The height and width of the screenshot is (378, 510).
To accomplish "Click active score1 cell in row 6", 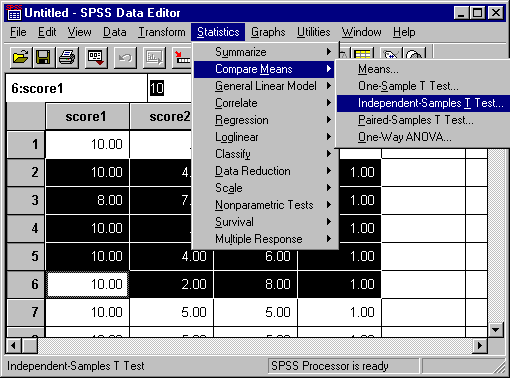I will (x=87, y=284).
